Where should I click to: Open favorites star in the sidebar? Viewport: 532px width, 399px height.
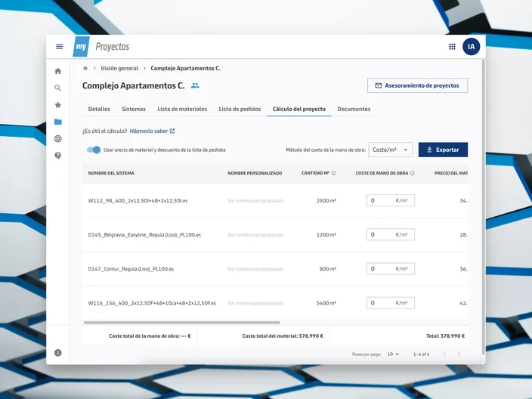58,105
